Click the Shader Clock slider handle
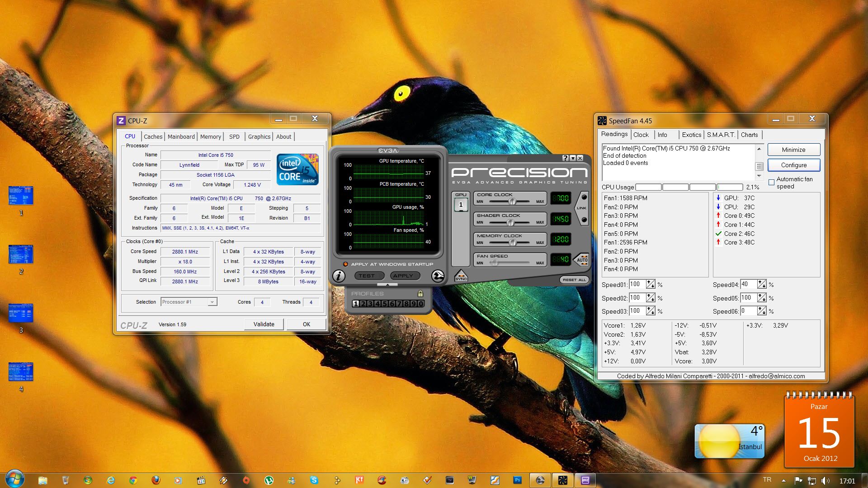Image resolution: width=868 pixels, height=488 pixels. 510,222
